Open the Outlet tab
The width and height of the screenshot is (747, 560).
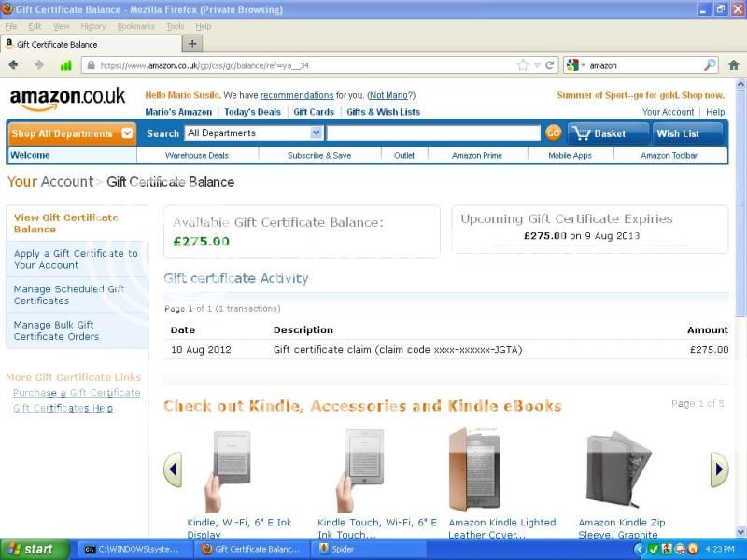[404, 155]
